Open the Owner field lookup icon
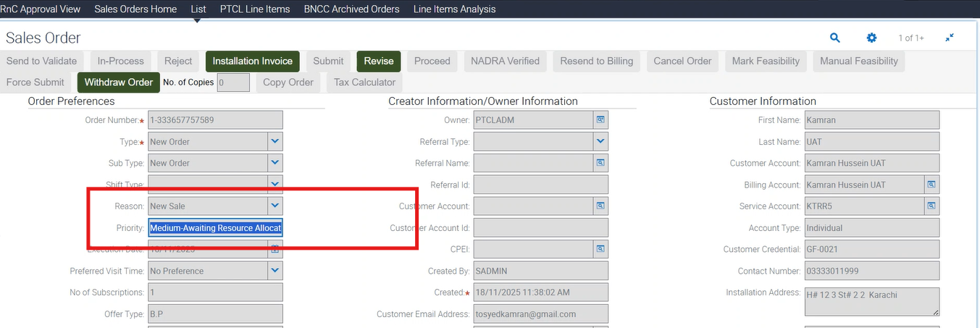 (x=600, y=120)
